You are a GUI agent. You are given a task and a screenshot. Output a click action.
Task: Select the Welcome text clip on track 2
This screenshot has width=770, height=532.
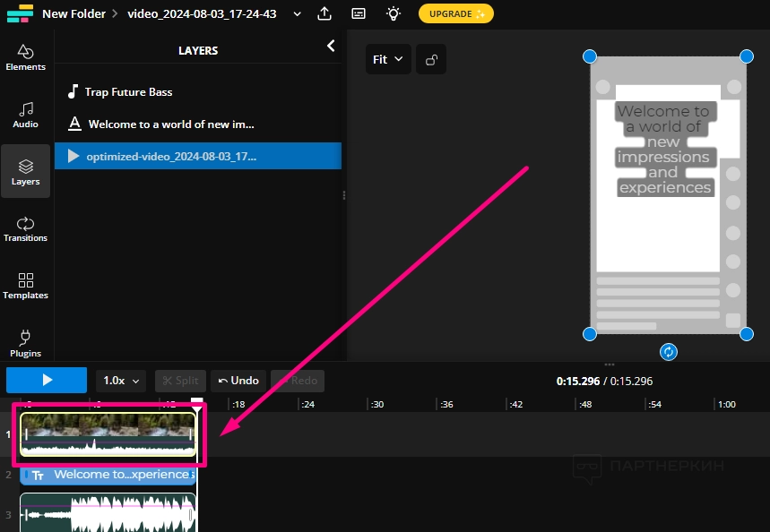108,475
